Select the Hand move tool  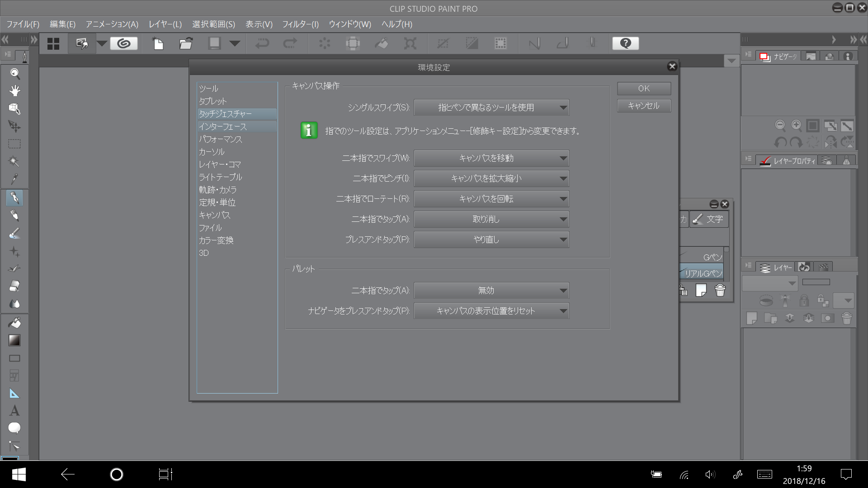click(14, 91)
